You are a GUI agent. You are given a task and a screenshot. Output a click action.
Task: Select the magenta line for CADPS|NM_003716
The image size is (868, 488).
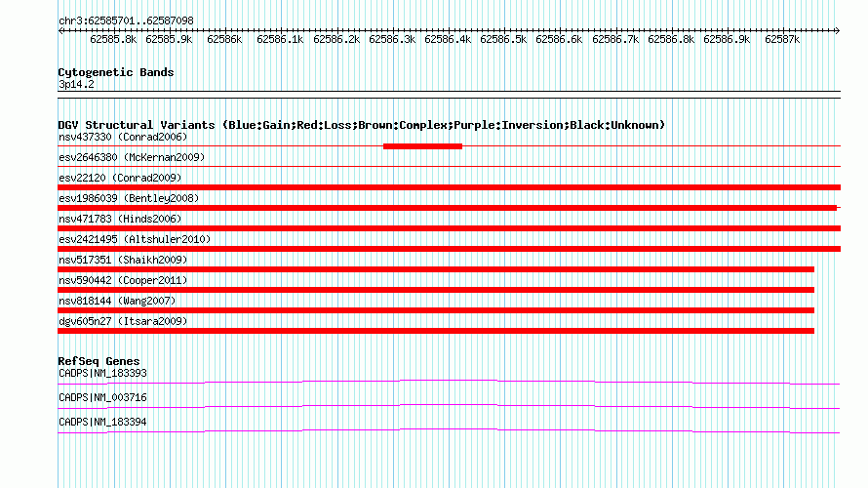coord(449,406)
